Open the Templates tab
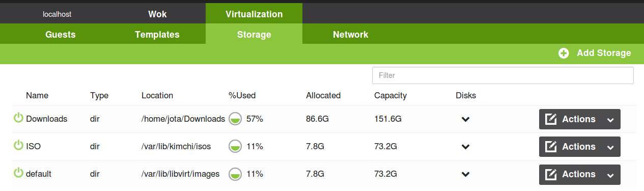 157,35
